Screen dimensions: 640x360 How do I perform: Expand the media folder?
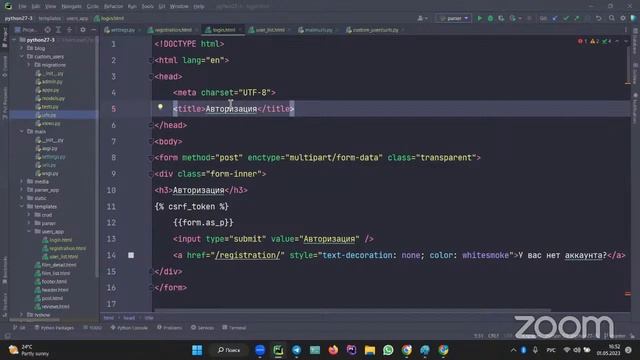(22, 181)
